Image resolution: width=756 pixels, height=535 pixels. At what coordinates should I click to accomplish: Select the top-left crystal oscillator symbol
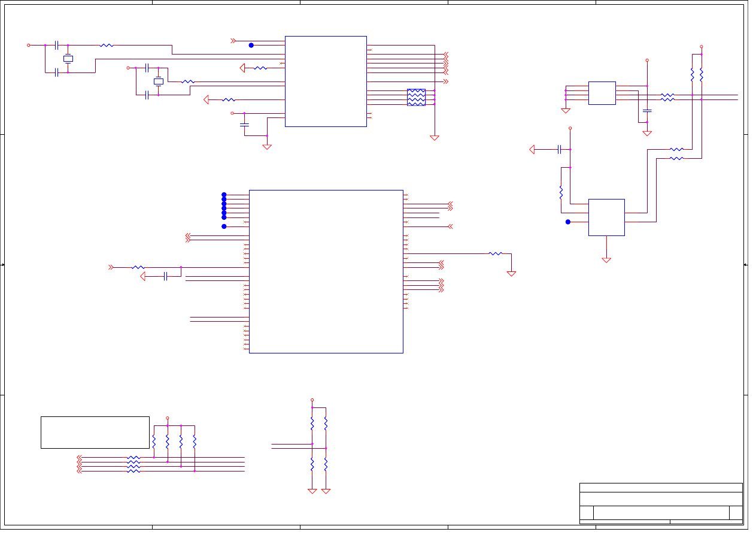[x=68, y=59]
